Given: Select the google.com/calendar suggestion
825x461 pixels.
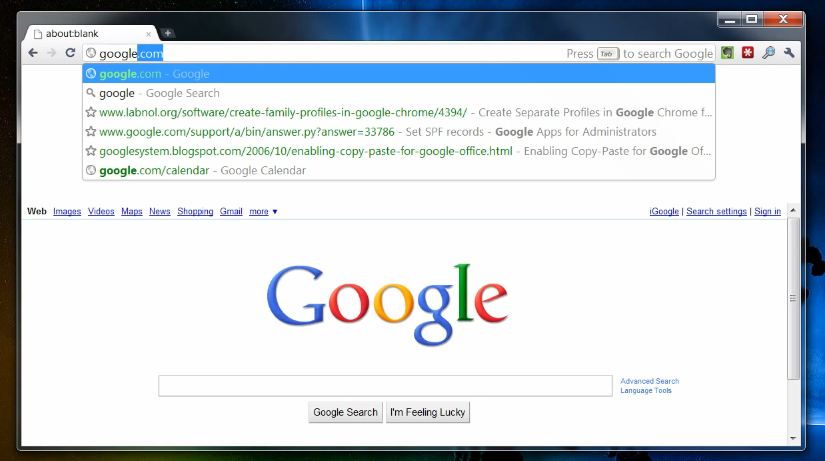Looking at the screenshot, I should click(399, 171).
